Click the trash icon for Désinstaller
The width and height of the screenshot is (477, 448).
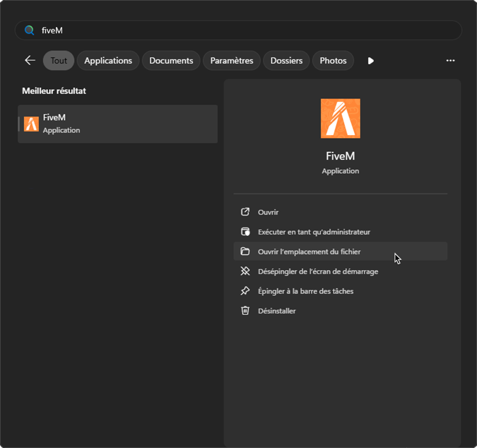click(x=245, y=311)
